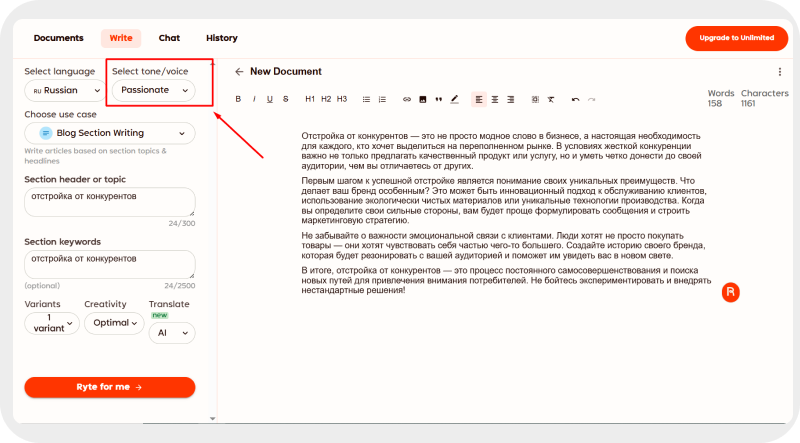
Task: Apply bold formatting
Action: 238,99
